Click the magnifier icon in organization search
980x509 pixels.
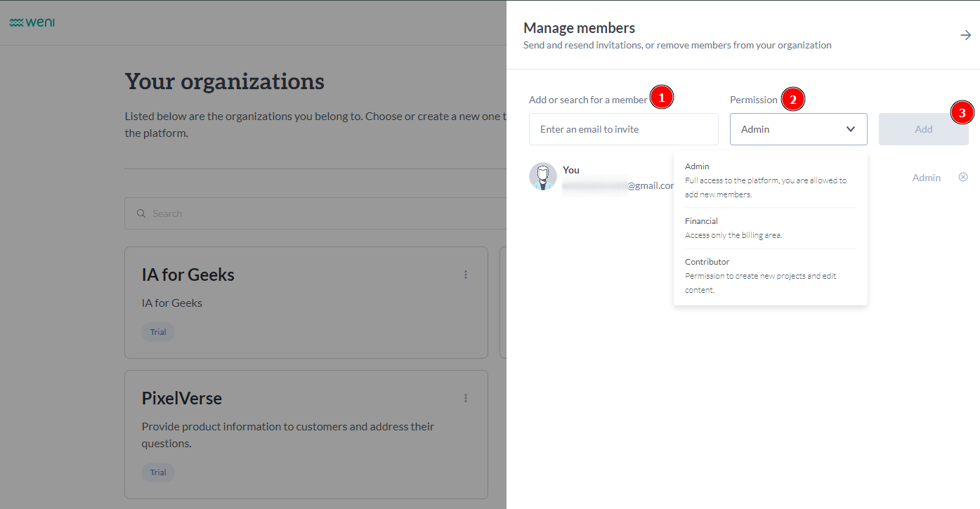coord(141,213)
